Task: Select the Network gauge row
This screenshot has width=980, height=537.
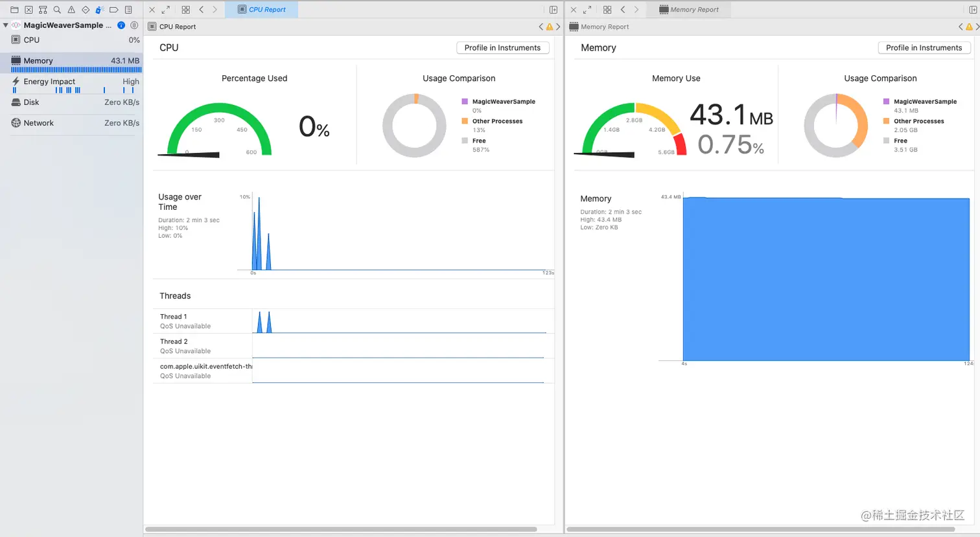Action: pyautogui.click(x=71, y=123)
